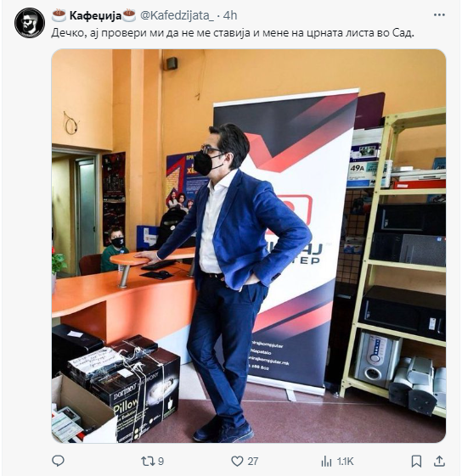Click the 1.1K views count
Image resolution: width=462 pixels, height=476 pixels.
tap(346, 462)
